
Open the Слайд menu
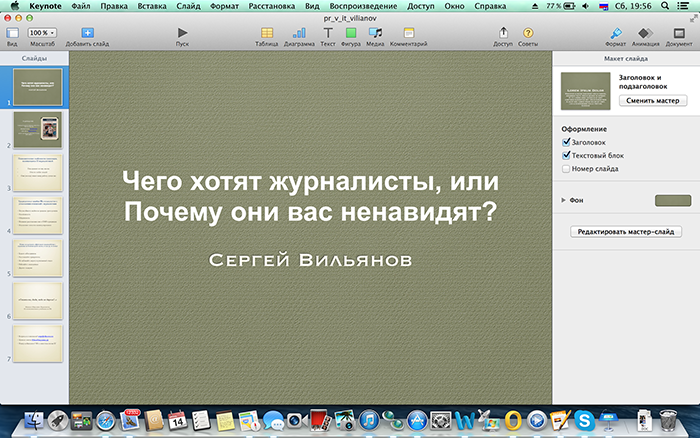click(x=188, y=6)
